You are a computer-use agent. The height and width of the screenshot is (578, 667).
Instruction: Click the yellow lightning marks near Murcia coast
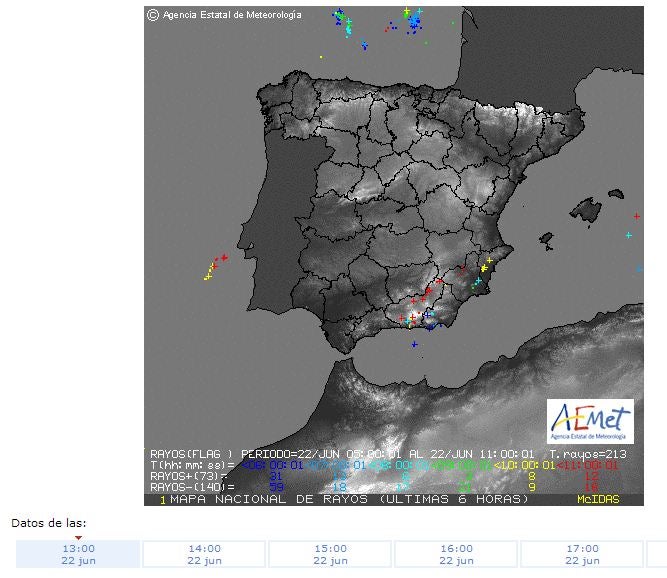[x=486, y=267]
